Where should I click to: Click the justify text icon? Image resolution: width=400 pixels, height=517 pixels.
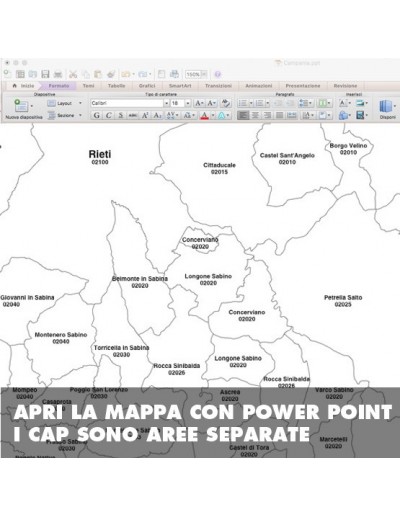tap(279, 115)
